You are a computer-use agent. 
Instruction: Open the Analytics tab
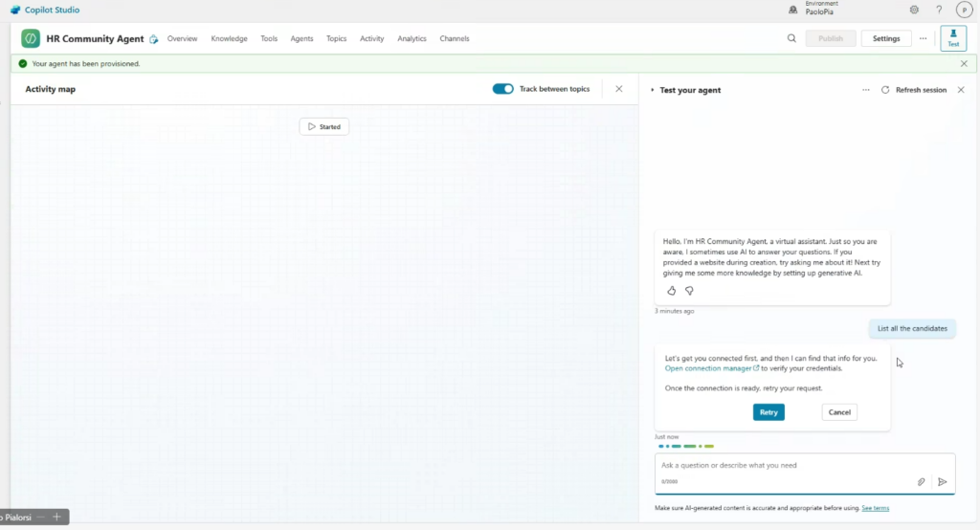coord(412,39)
